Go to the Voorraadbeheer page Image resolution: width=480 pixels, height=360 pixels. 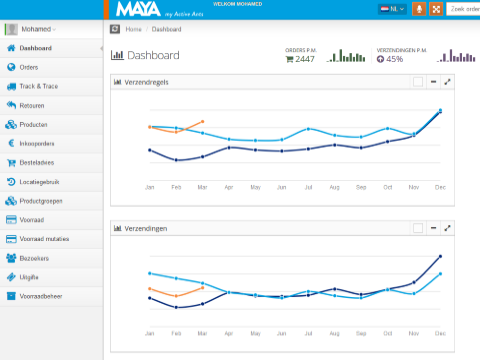[x=52, y=296]
